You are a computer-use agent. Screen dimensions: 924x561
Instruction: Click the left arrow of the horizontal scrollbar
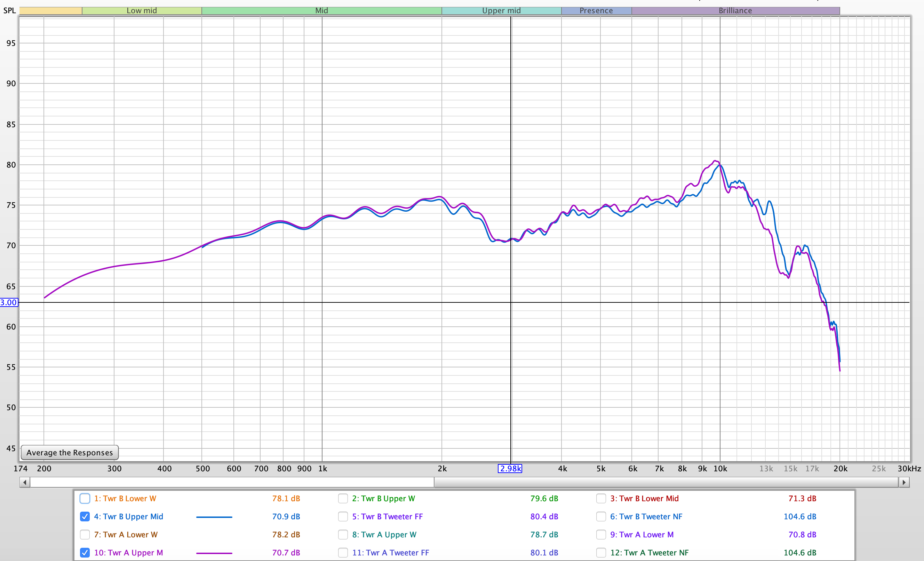point(25,482)
